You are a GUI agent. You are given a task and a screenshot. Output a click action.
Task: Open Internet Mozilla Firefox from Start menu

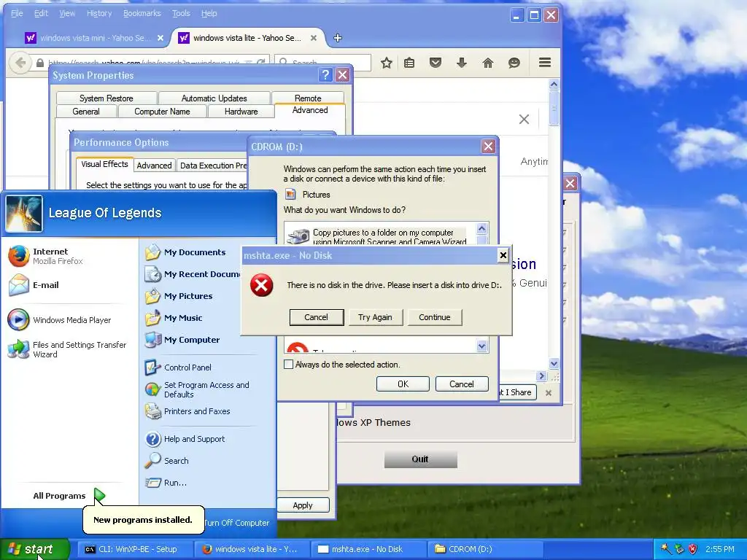pos(46,256)
